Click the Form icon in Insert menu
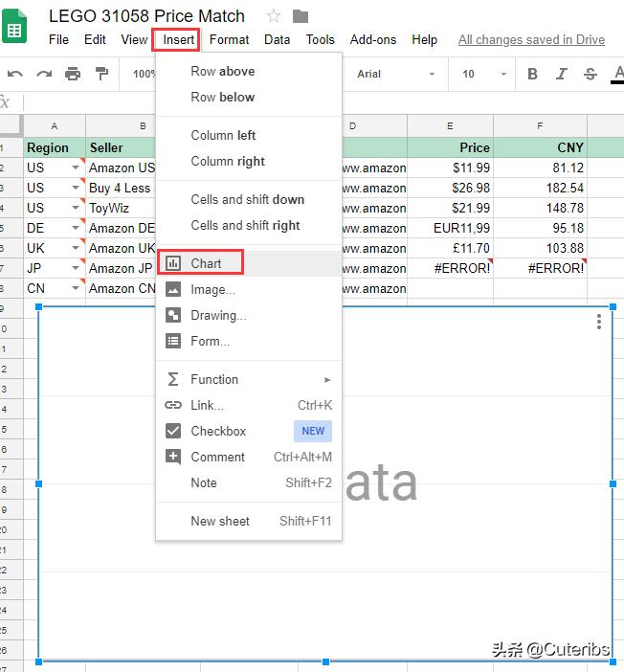624x672 pixels. [x=173, y=341]
